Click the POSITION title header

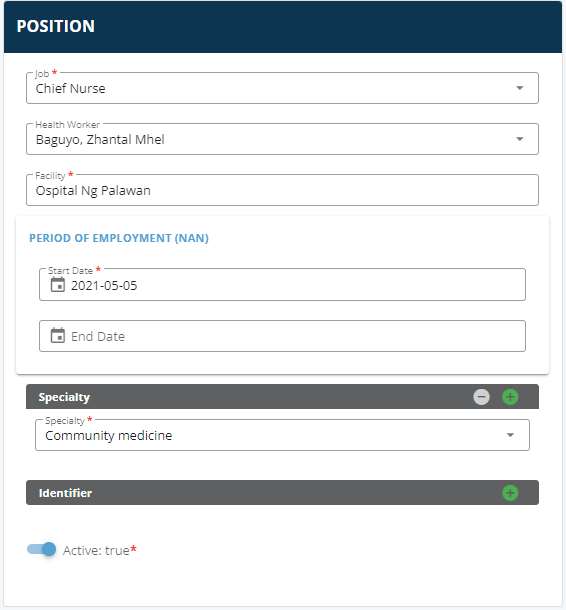56,26
